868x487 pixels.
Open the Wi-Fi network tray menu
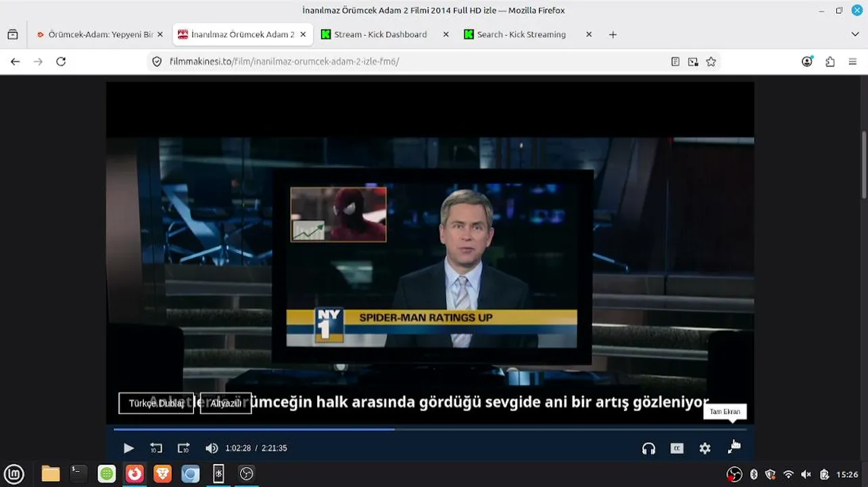coord(788,475)
